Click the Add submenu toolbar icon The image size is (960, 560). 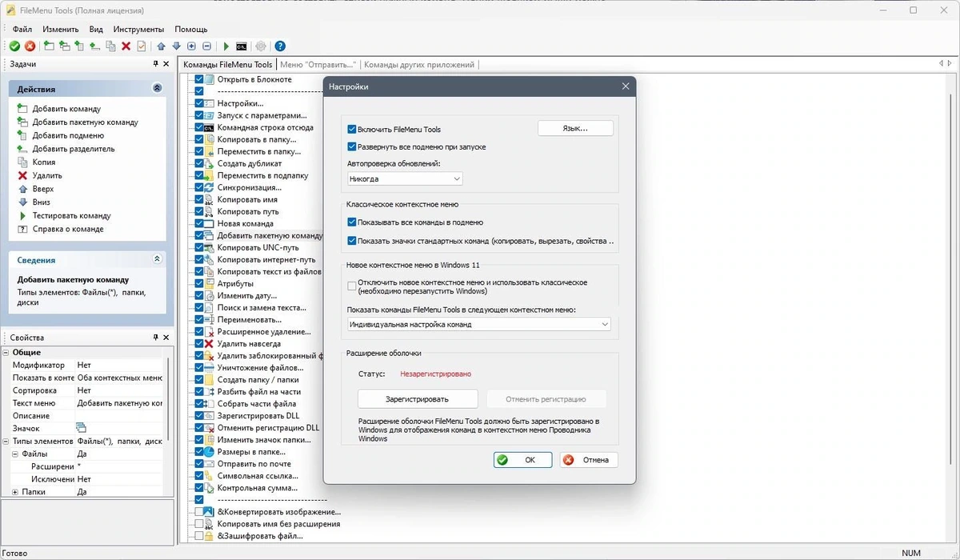79,46
